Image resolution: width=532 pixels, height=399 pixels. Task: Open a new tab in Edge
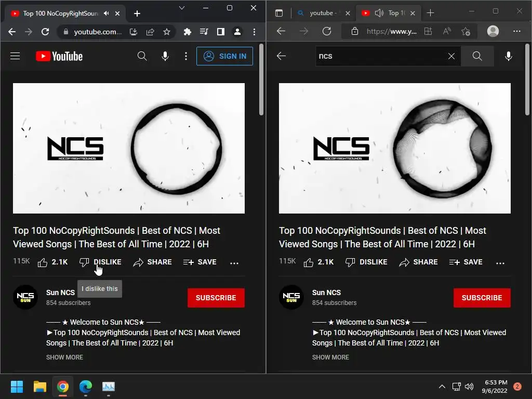(430, 13)
